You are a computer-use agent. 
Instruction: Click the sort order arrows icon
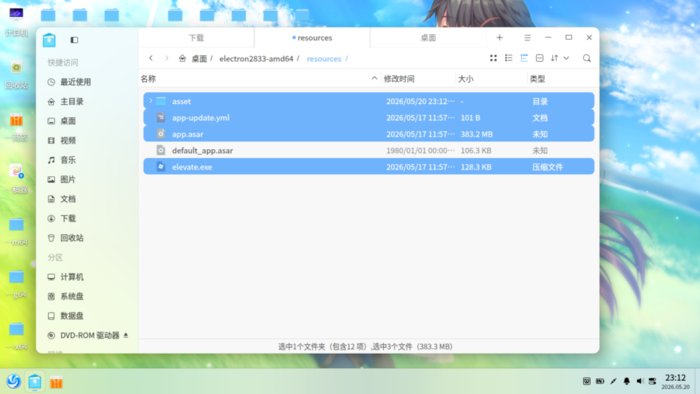coord(554,58)
